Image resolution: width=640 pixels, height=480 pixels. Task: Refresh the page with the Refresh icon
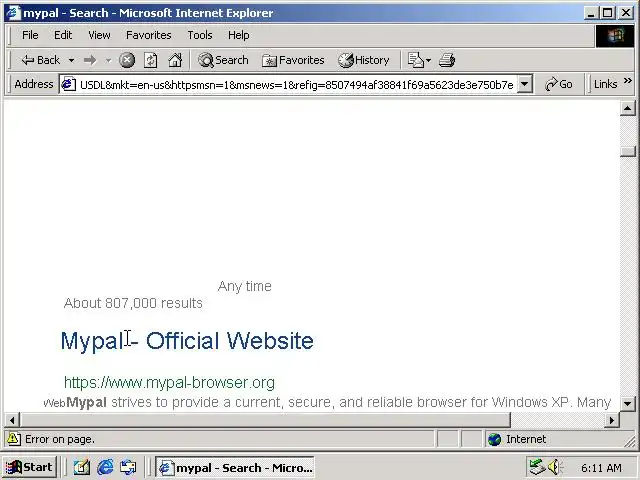click(151, 60)
